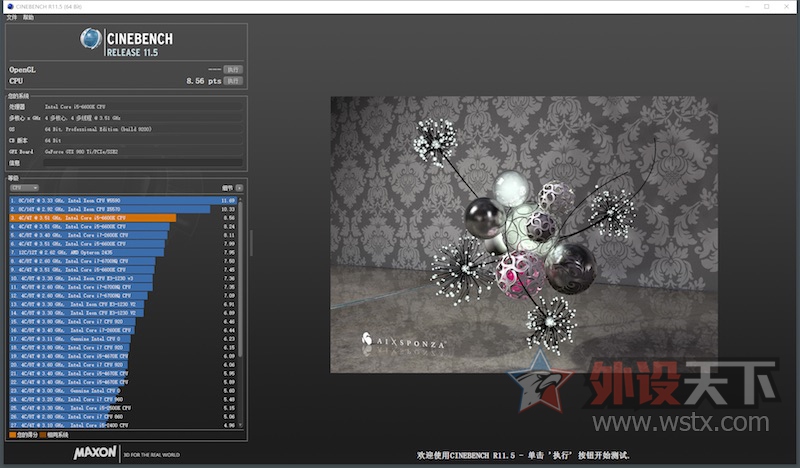Select the rank 1 Xeon W5590 entry
800x468 pixels.
coord(110,200)
